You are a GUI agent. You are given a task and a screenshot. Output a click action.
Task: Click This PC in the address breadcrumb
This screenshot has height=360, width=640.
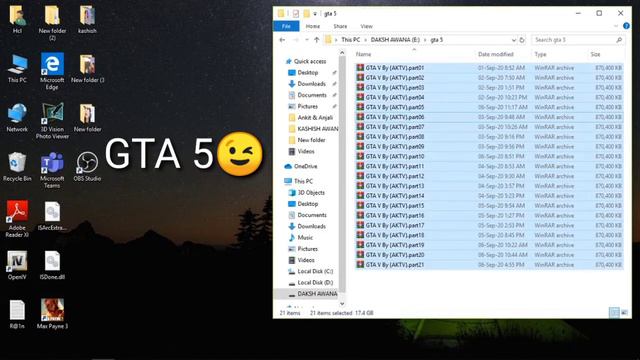[x=351, y=40]
